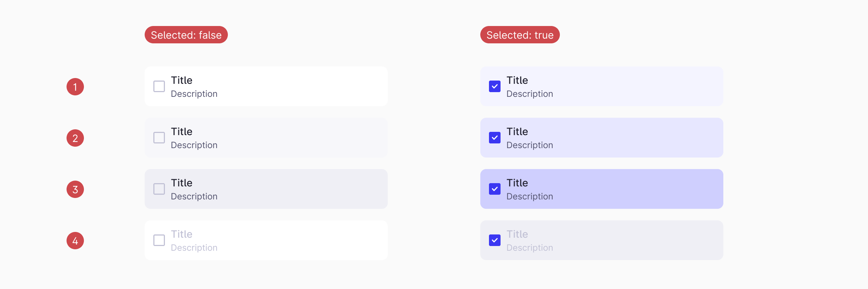Click the red numbered marker 1
The image size is (868, 289).
coord(75,86)
